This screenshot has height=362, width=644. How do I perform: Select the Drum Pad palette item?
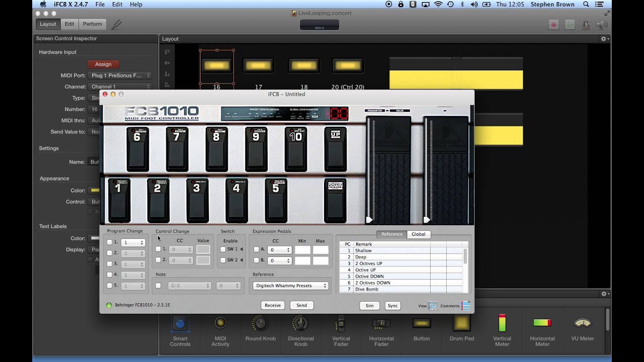[462, 329]
